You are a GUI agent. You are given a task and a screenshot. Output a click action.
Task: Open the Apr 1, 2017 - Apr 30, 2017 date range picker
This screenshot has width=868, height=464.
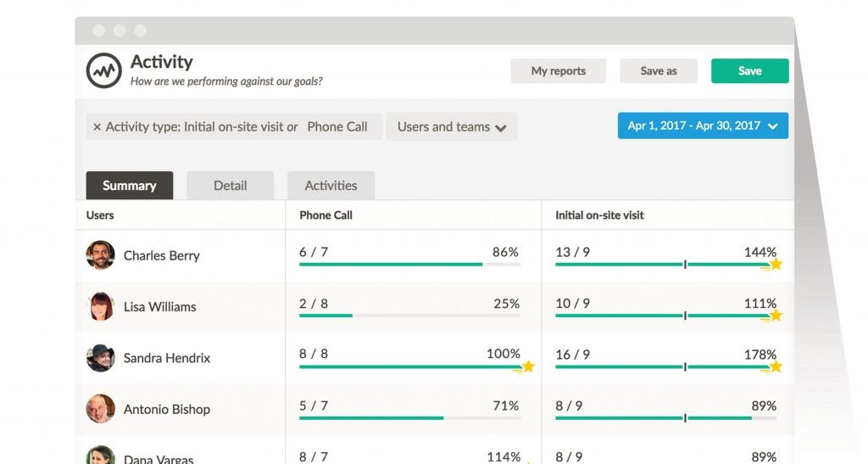click(703, 126)
